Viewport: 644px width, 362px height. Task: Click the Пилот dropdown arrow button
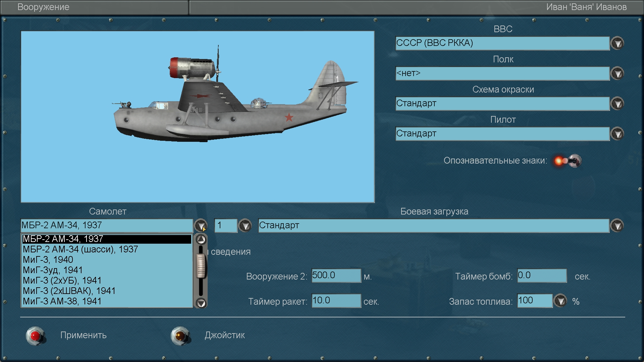(x=618, y=134)
